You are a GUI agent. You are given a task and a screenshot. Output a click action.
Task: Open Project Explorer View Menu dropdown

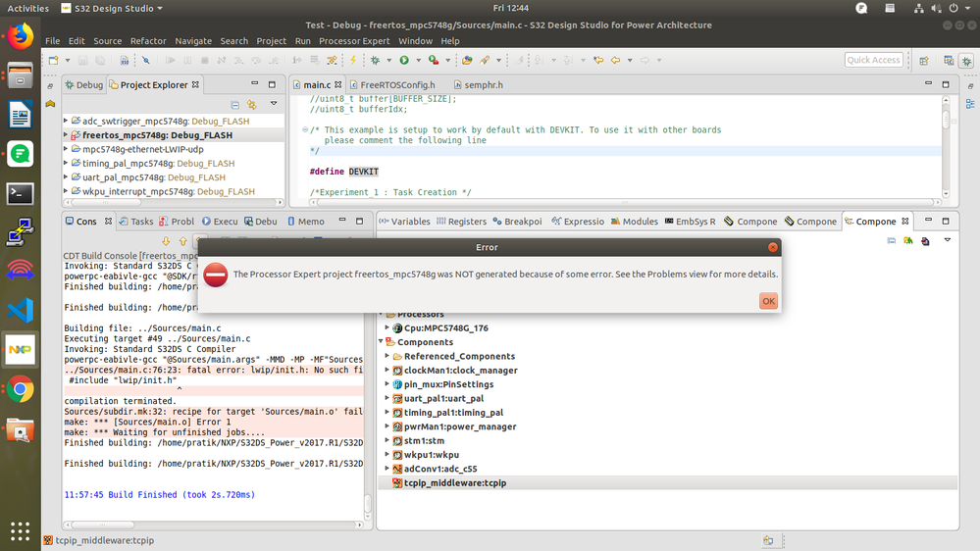point(274,104)
